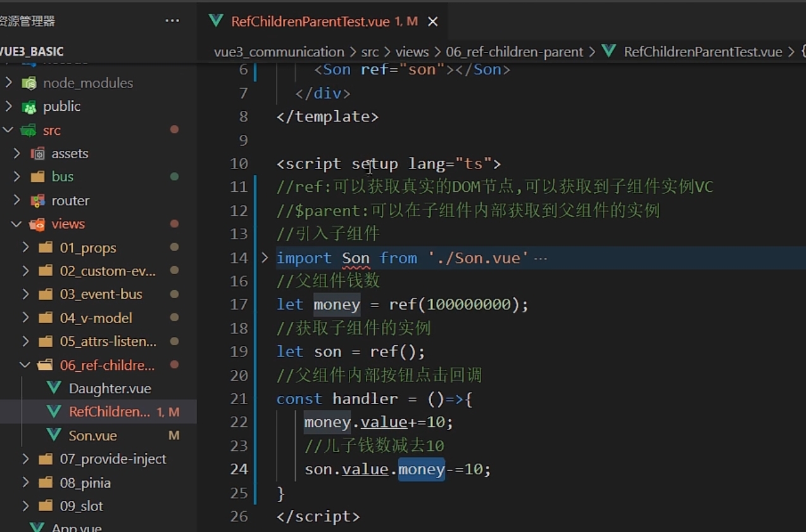Click the open 06_ref-childre... folder icon
The height and width of the screenshot is (532, 806).
(x=46, y=365)
